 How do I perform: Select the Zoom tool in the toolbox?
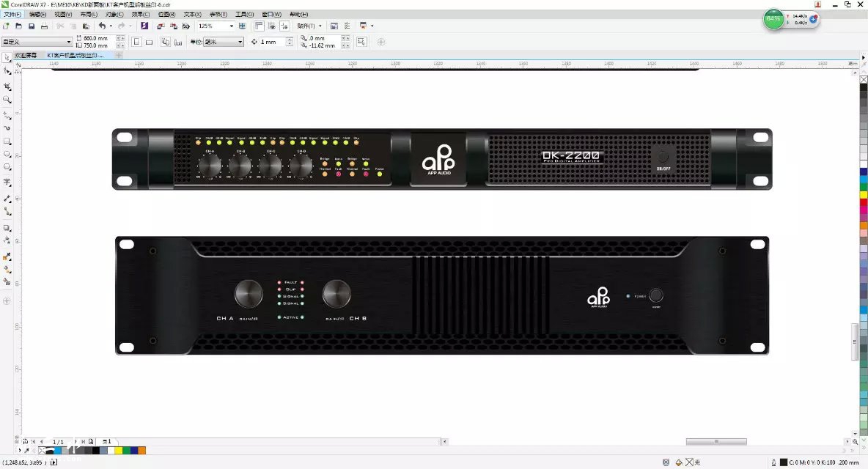pyautogui.click(x=7, y=100)
